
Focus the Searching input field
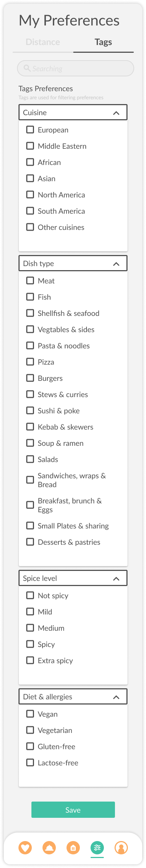(x=75, y=68)
